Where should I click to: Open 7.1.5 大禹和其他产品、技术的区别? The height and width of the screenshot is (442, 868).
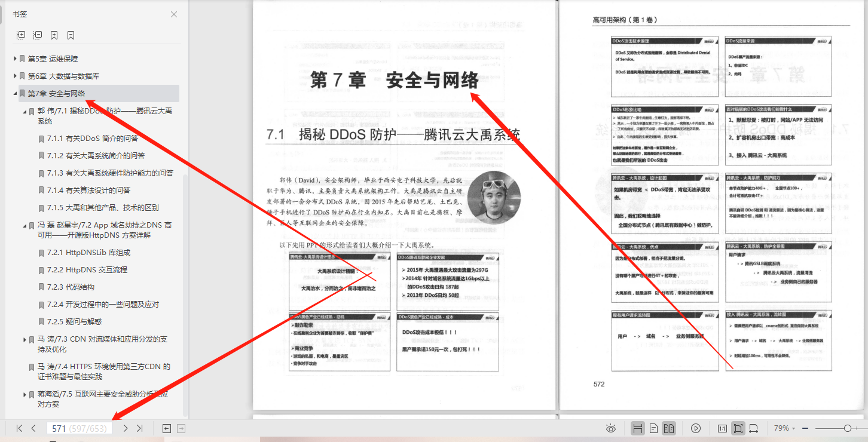[103, 207]
